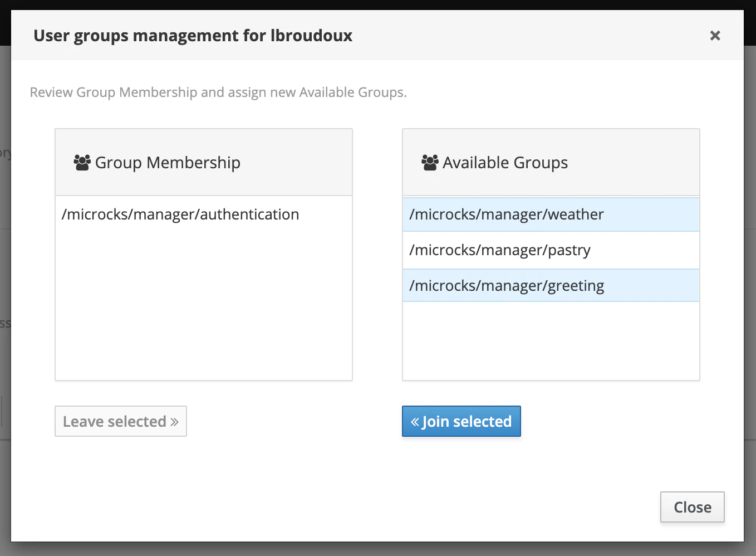The image size is (756, 556).
Task: Click the double-chevron icon on Leave selected
Action: click(x=175, y=422)
